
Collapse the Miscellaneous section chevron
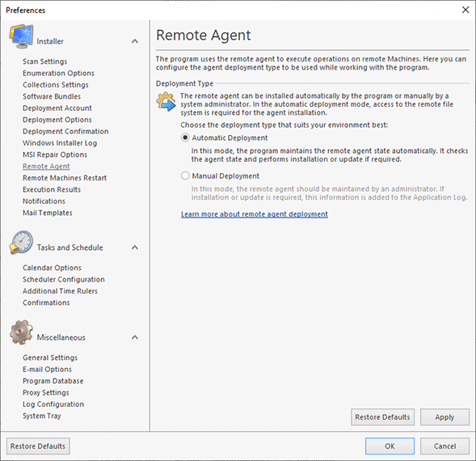point(135,337)
